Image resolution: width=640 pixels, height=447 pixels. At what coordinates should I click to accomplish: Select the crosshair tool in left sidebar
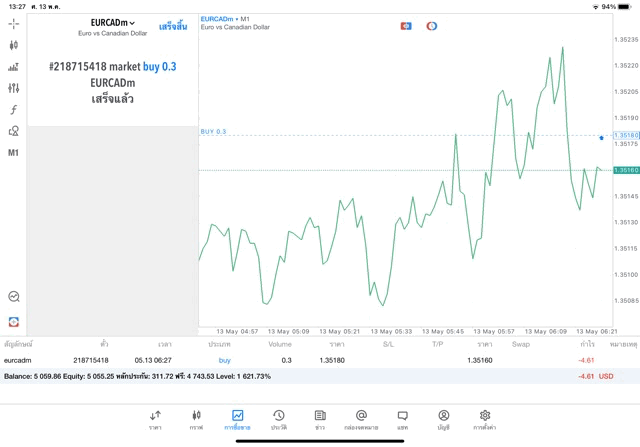tap(13, 23)
